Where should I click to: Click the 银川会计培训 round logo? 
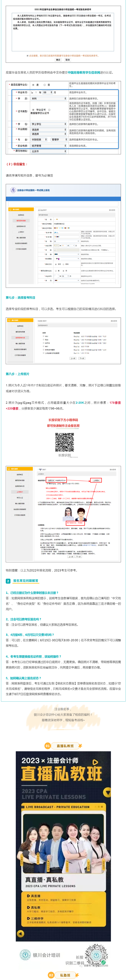pyautogui.click(x=25, y=955)
